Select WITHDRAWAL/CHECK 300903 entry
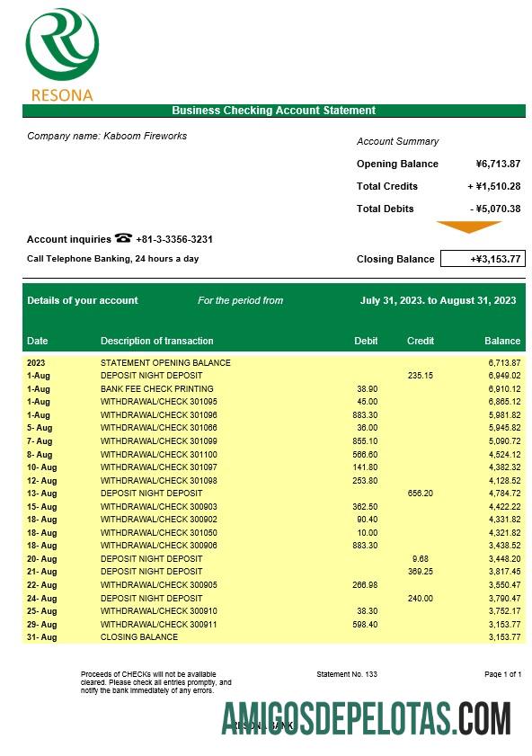The height and width of the screenshot is (756, 532). tap(158, 507)
